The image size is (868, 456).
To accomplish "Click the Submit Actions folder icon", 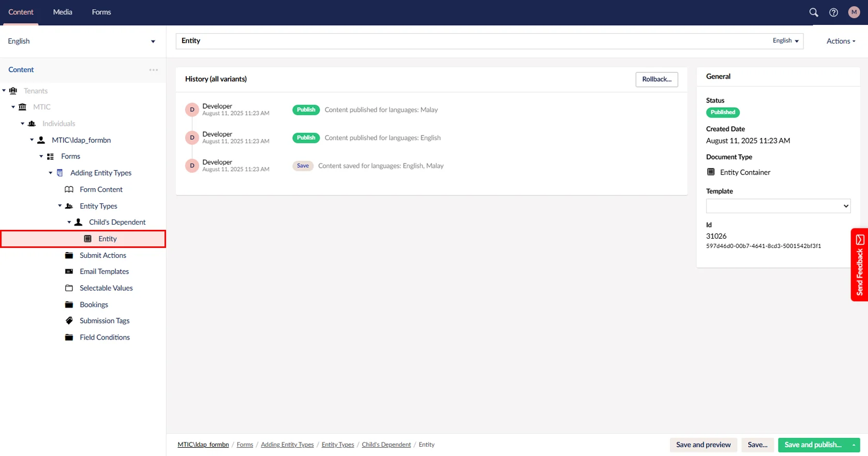I will tap(69, 255).
